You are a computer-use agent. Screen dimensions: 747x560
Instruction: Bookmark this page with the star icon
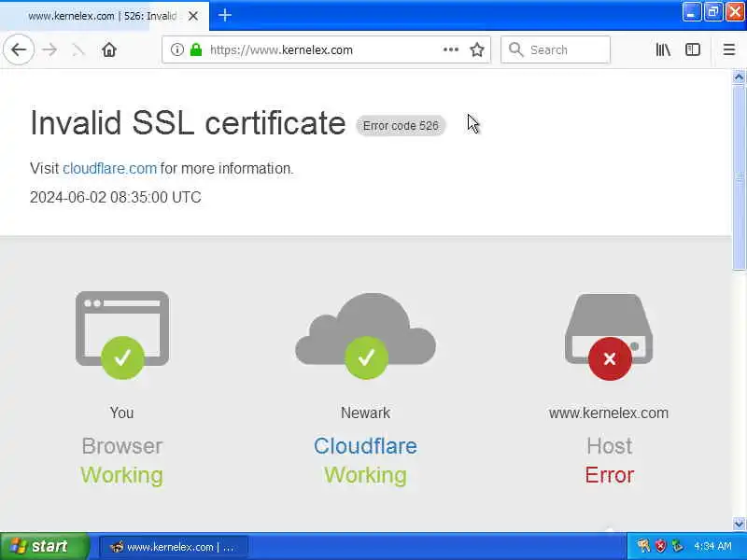[477, 49]
